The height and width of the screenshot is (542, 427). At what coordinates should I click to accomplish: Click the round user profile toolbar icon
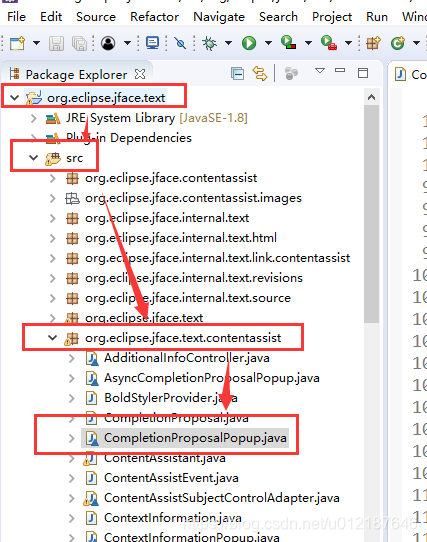108,43
